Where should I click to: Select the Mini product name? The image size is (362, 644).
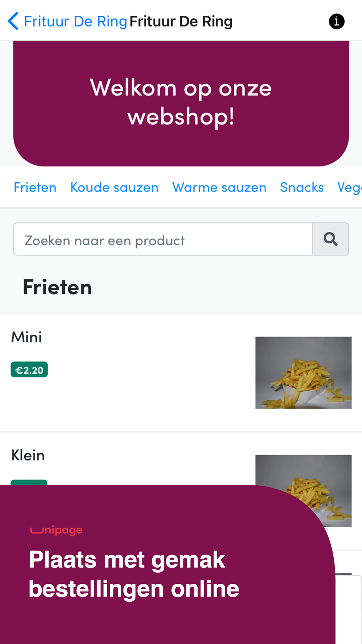tap(26, 337)
